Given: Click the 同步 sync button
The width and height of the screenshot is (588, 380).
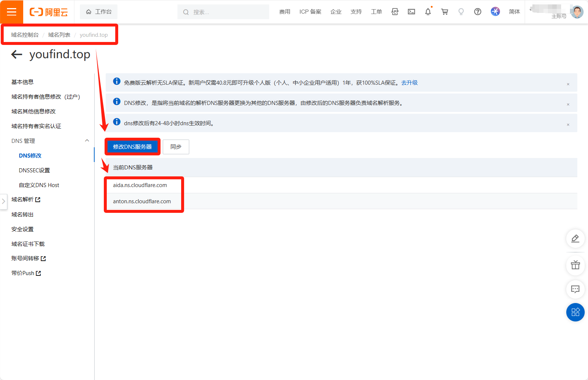Looking at the screenshot, I should click(176, 147).
